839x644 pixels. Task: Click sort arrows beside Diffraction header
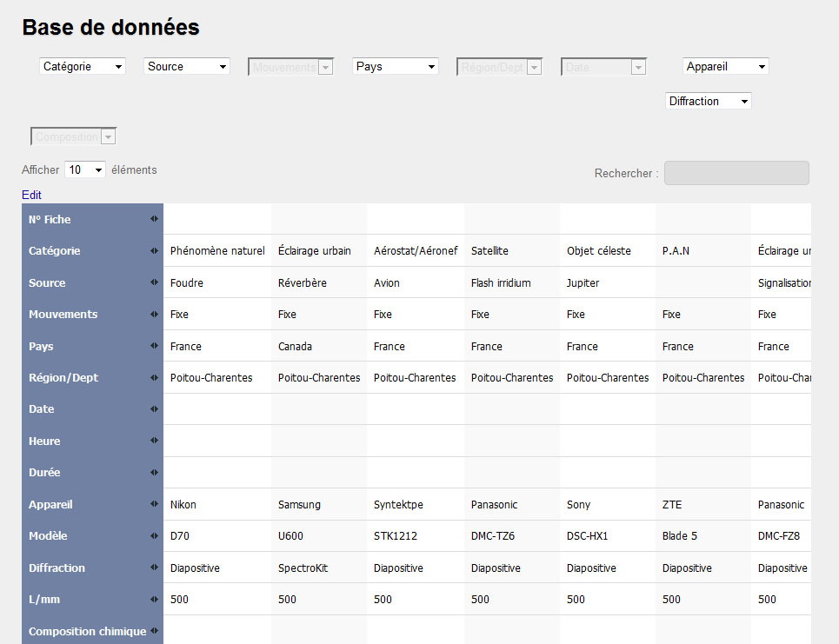[154, 568]
